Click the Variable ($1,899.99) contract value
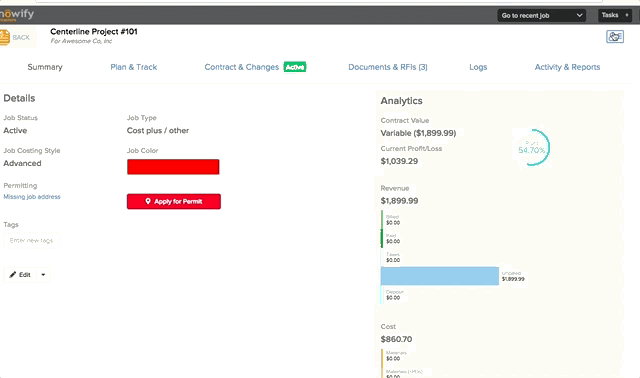 click(x=418, y=133)
